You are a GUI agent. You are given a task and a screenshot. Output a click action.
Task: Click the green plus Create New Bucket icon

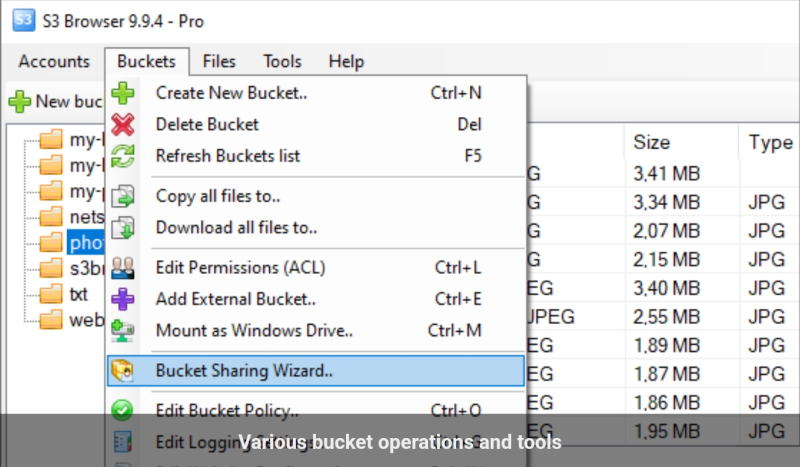tap(122, 93)
